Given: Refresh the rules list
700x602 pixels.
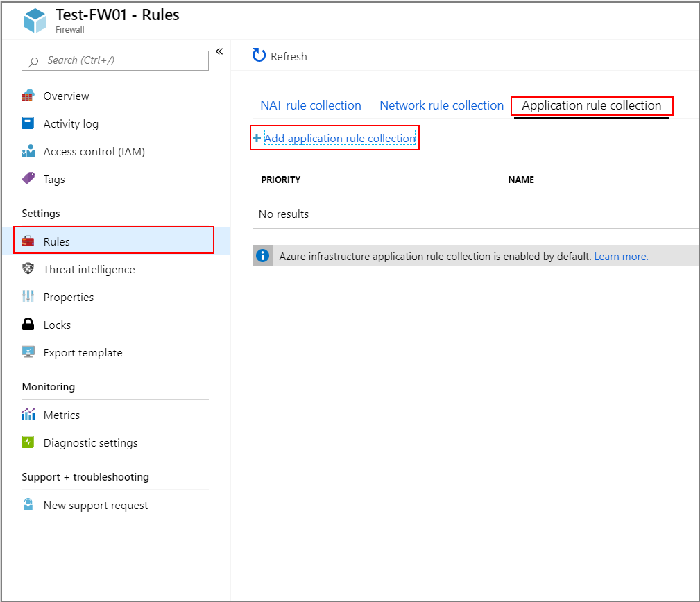Looking at the screenshot, I should click(x=280, y=56).
